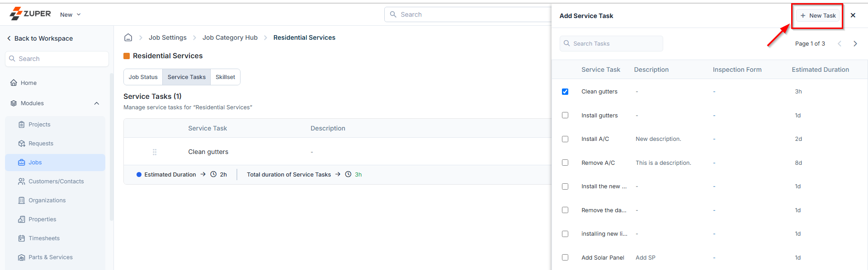Click the clock icon beside 3h total
This screenshot has width=868, height=270.
(x=348, y=174)
